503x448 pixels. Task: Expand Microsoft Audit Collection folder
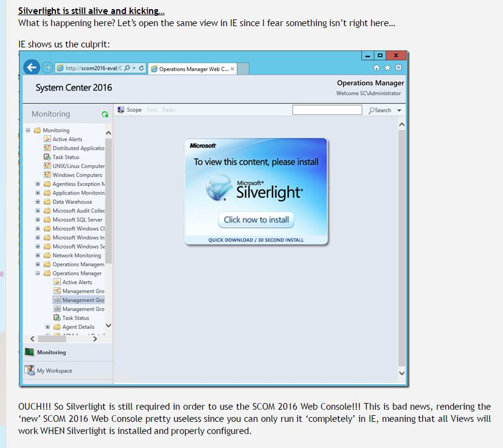(38, 211)
